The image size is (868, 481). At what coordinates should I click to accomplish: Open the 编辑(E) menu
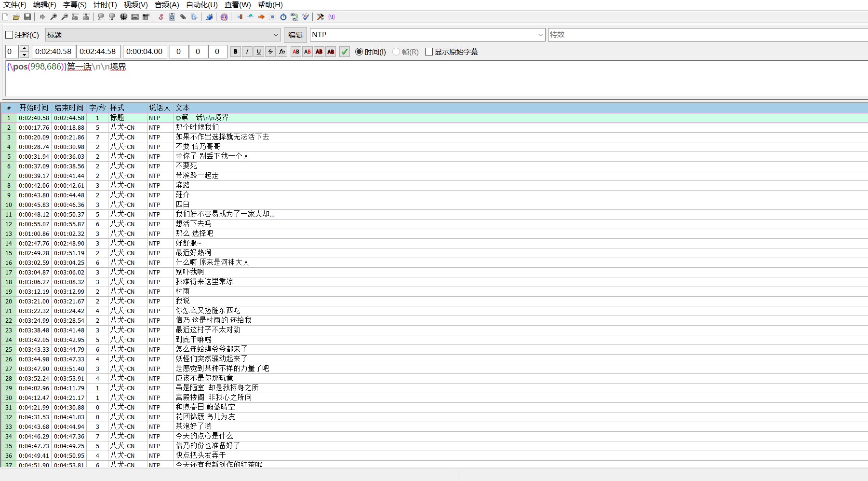coord(45,5)
